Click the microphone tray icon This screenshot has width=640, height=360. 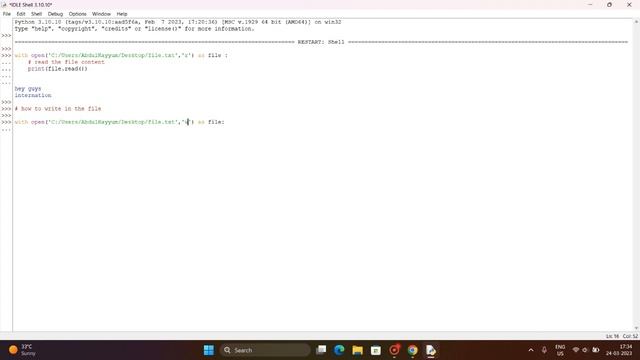pyautogui.click(x=544, y=350)
